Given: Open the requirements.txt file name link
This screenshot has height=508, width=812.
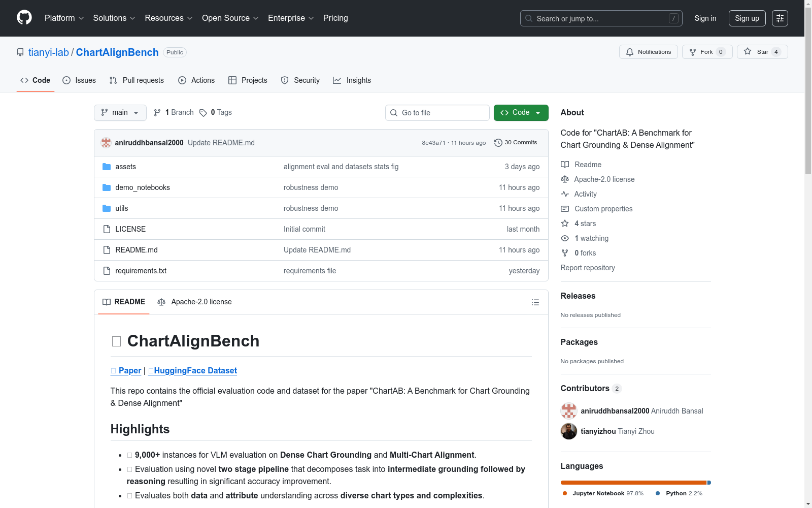Looking at the screenshot, I should [141, 271].
